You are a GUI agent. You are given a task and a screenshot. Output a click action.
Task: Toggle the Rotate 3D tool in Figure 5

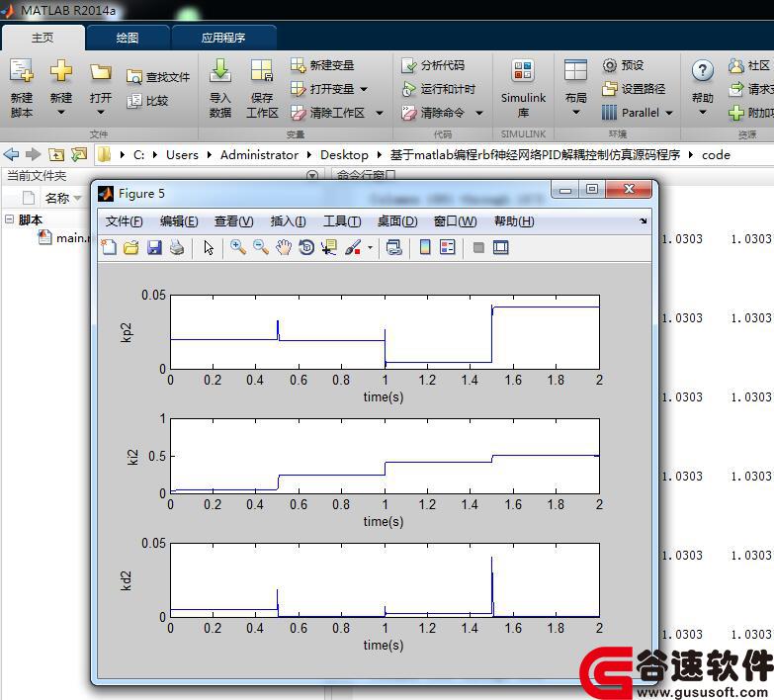(306, 247)
